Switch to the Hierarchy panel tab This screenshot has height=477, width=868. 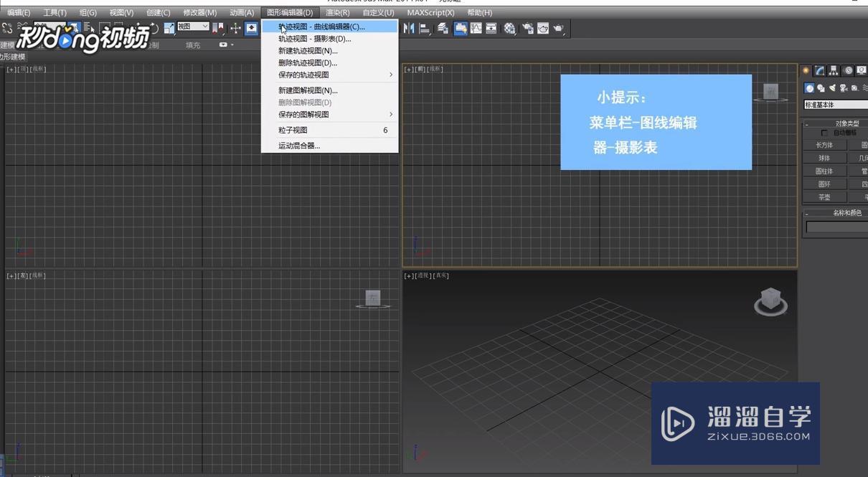(x=834, y=70)
